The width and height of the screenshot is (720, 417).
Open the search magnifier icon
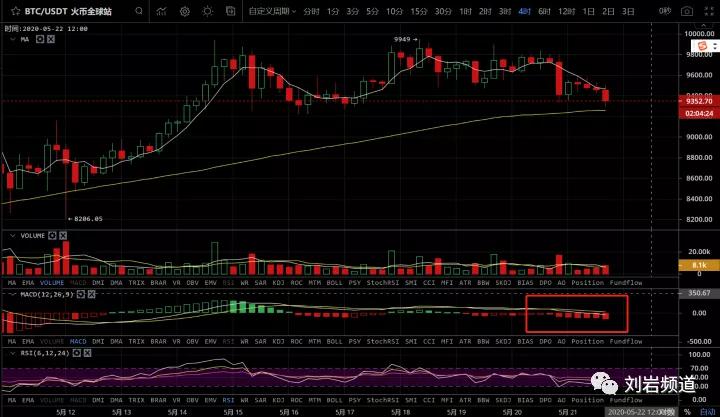(139, 11)
